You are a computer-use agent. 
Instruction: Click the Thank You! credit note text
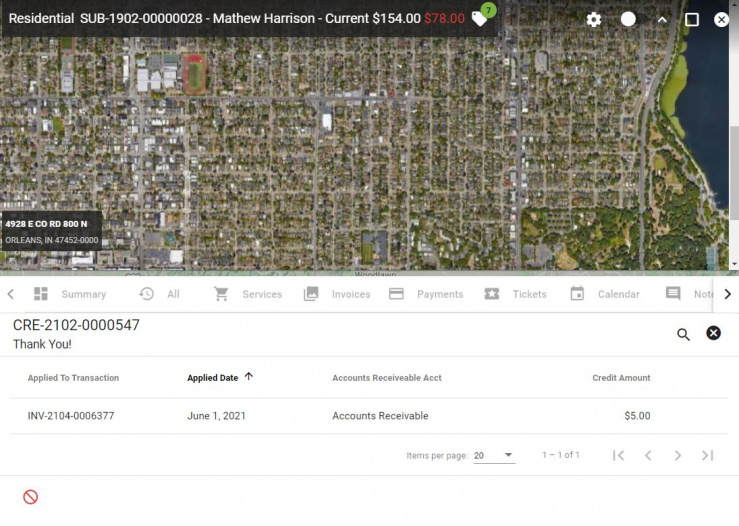pos(42,344)
